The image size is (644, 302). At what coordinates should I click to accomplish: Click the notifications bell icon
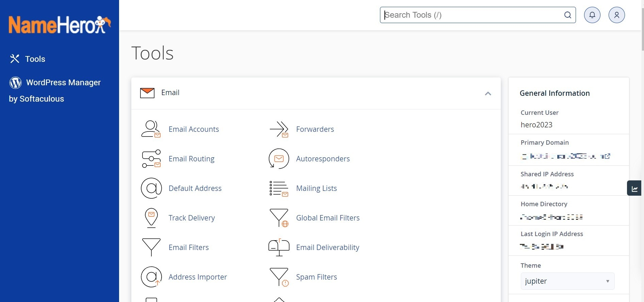[x=592, y=15]
